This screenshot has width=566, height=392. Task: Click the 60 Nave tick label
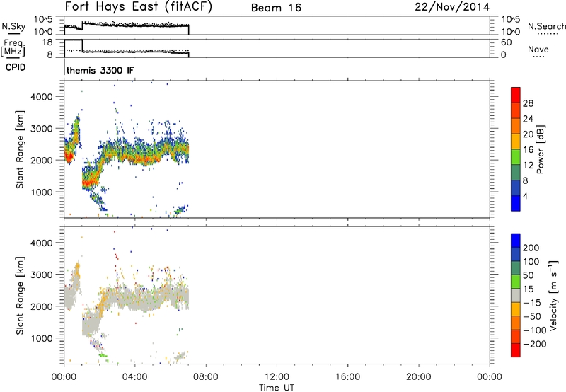tap(506, 42)
